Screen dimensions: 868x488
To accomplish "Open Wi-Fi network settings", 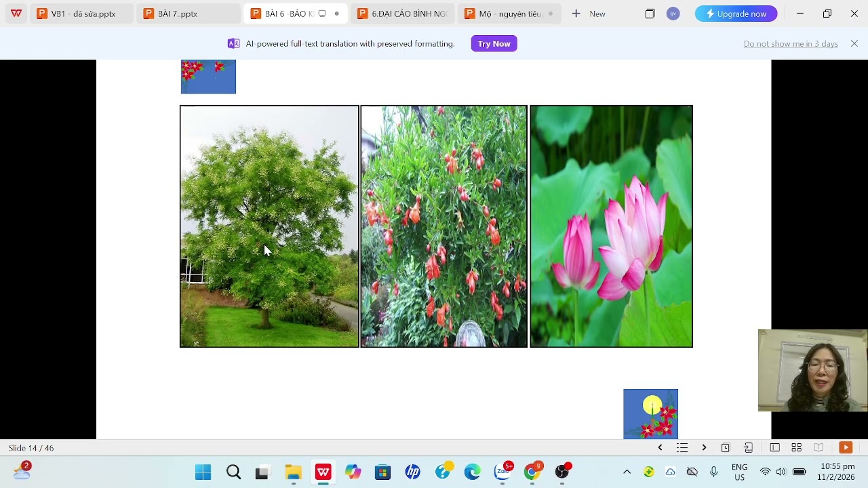I will [765, 472].
